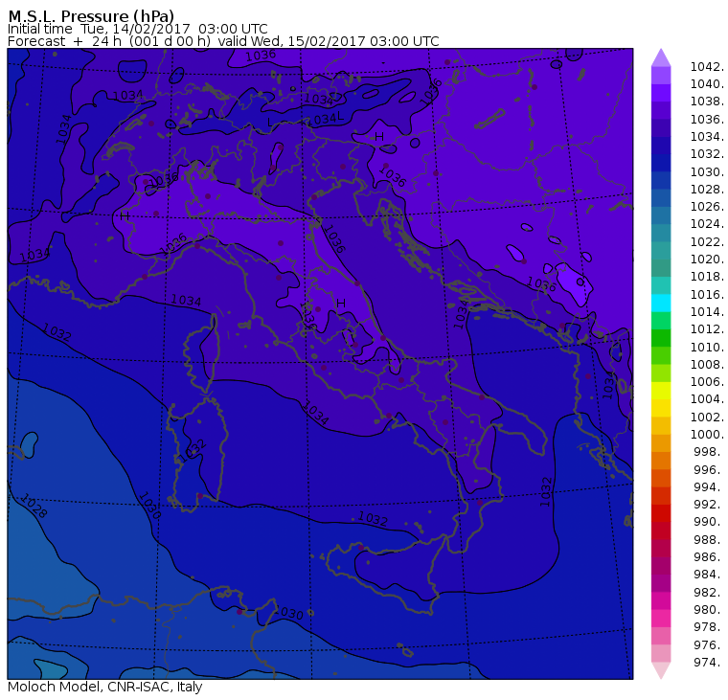Select the "1002." legend value
This screenshot has height=700, width=728.
click(707, 418)
